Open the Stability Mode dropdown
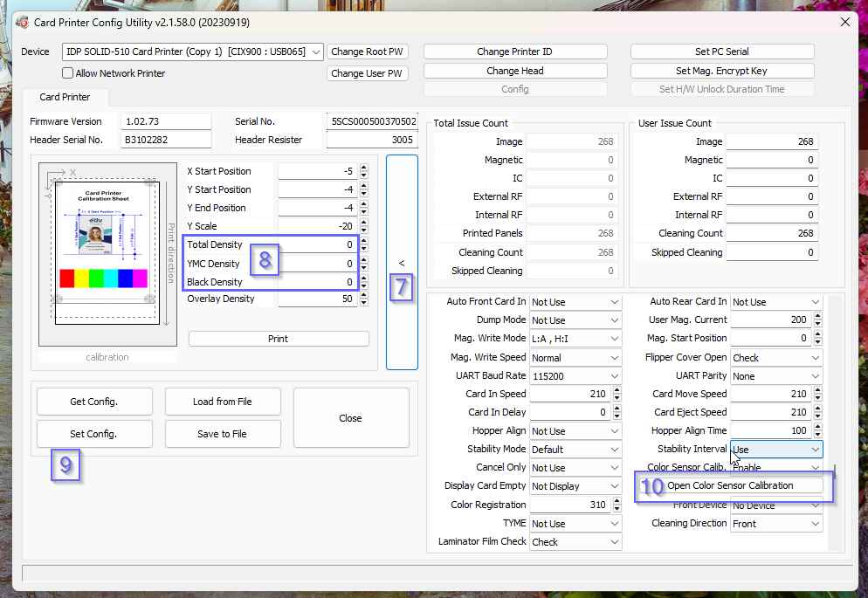This screenshot has width=868, height=598. 575,450
